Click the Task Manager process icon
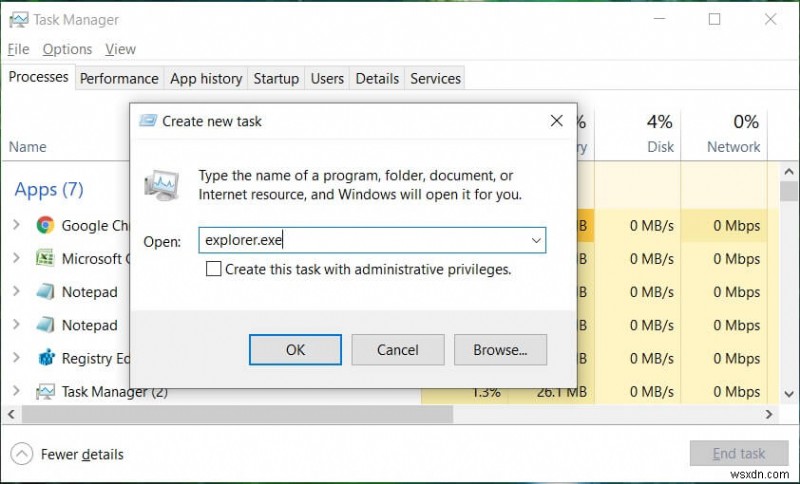800x484 pixels. (45, 391)
